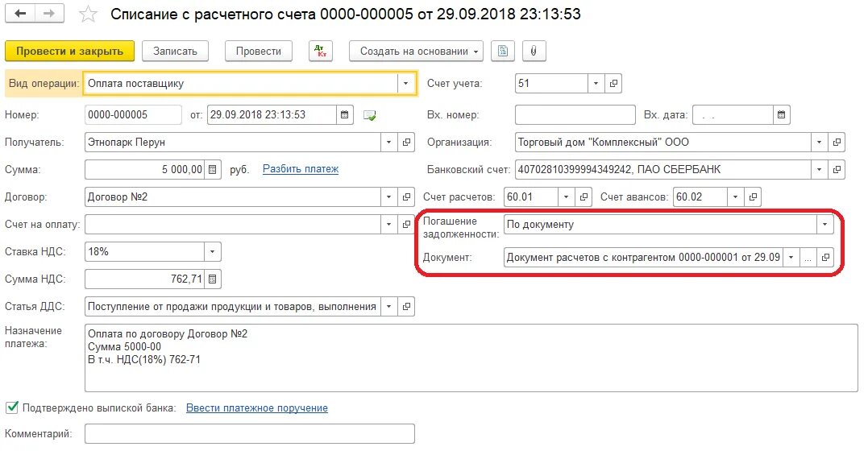
Task: Click Ввести платежное поручение link
Action: [x=257, y=408]
